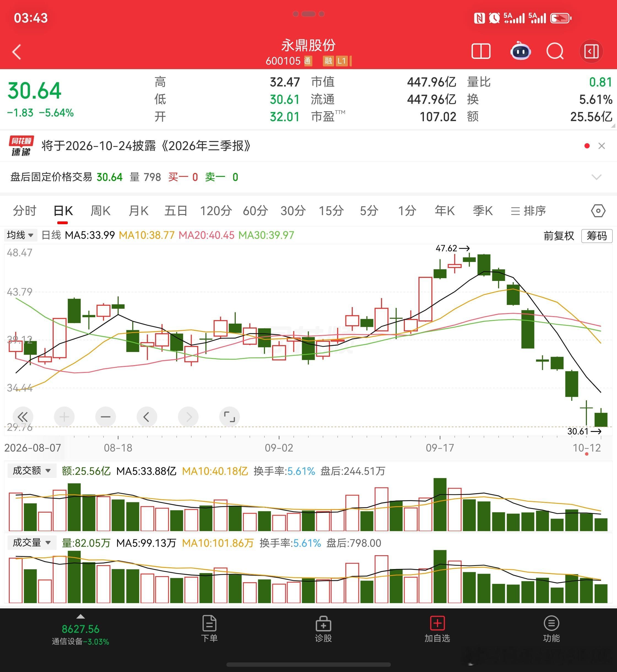Viewport: 617px width, 672px height.
Task: Open the split-screen layout icon
Action: [x=481, y=52]
